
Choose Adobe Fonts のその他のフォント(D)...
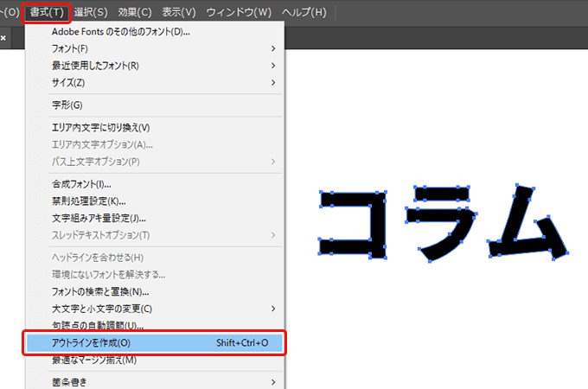(154, 32)
